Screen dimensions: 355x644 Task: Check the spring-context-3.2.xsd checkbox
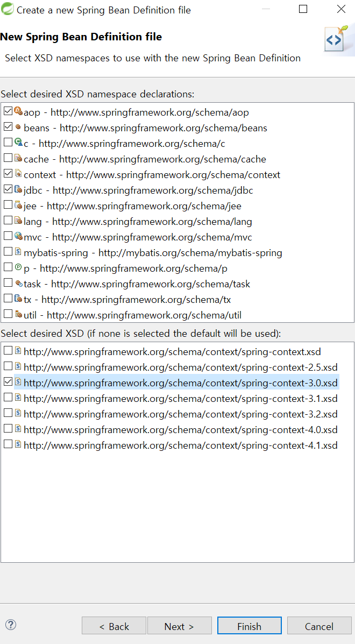click(8, 413)
